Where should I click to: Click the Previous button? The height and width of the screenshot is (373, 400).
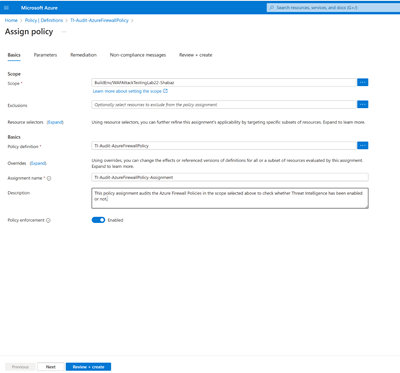pyautogui.click(x=20, y=367)
